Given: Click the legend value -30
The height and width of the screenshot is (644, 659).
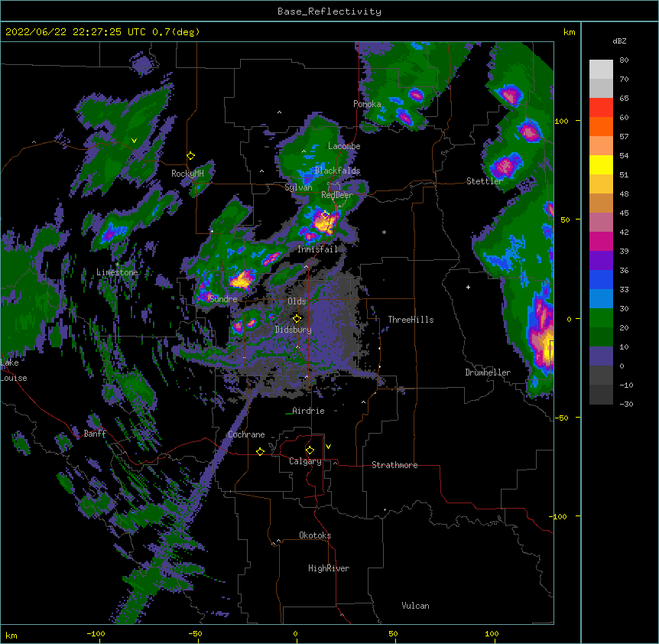Looking at the screenshot, I should coord(626,405).
